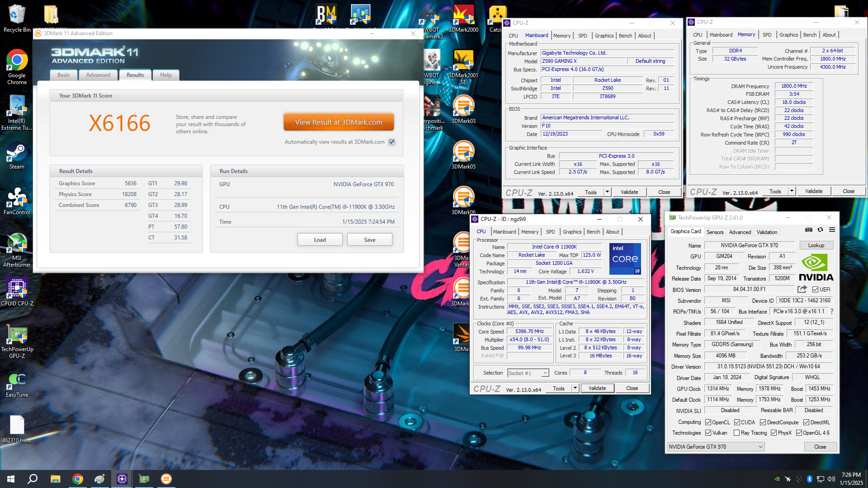Viewport: 868px width, 488px height.
Task: Open taskbar search icon
Action: 33,479
